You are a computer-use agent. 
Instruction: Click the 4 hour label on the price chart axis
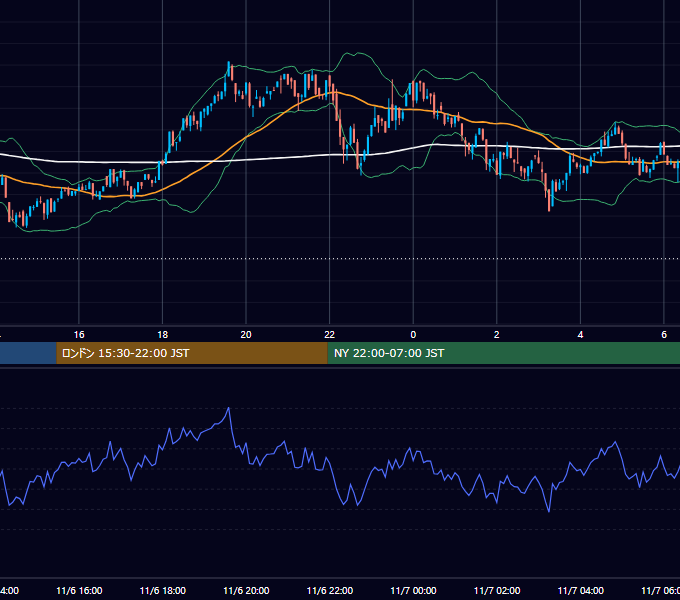[x=580, y=335]
